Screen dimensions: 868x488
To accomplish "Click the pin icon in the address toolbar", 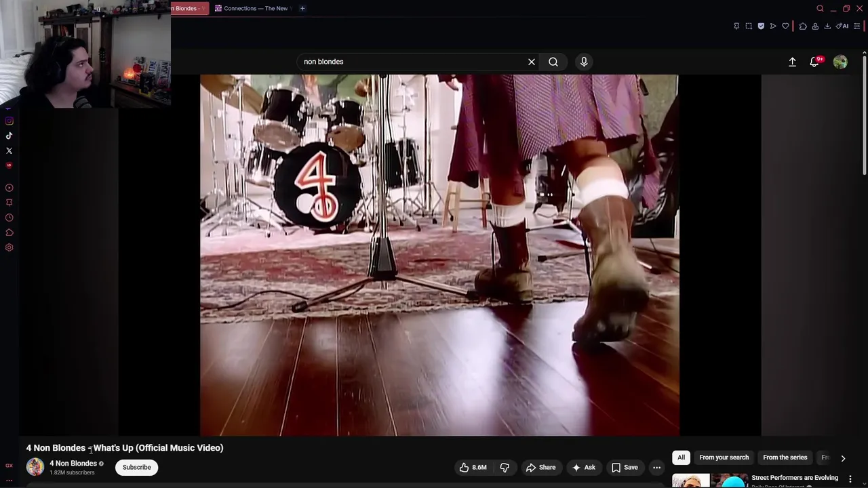I will click(736, 26).
